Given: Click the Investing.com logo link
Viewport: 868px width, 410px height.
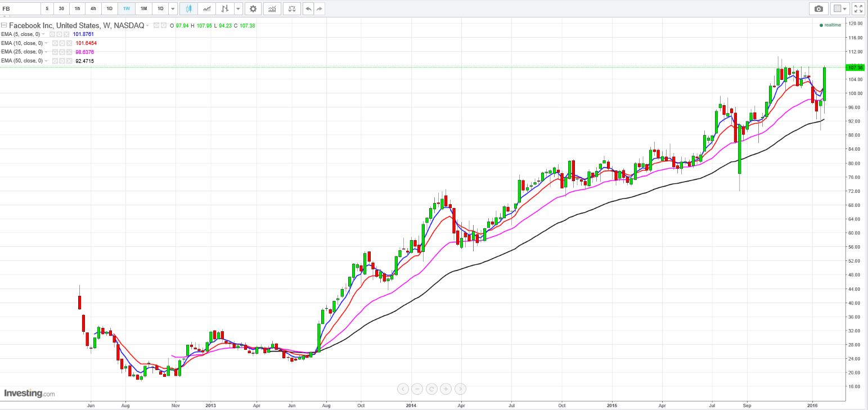Looking at the screenshot, I should point(29,393).
